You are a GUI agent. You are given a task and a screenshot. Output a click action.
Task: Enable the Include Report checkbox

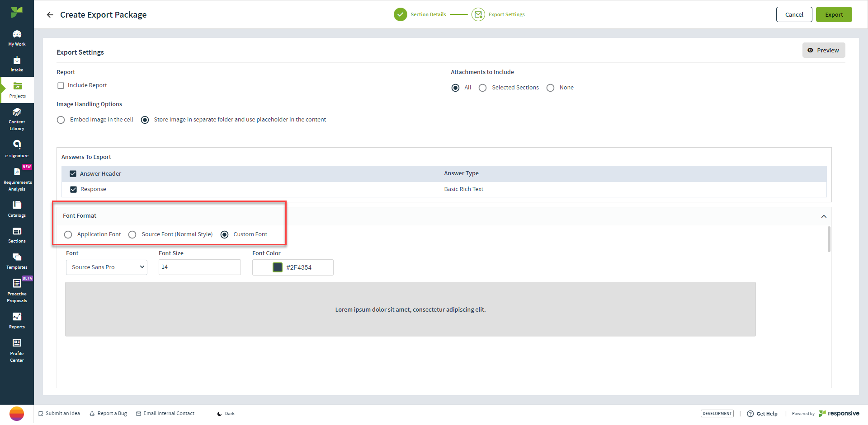coord(61,85)
